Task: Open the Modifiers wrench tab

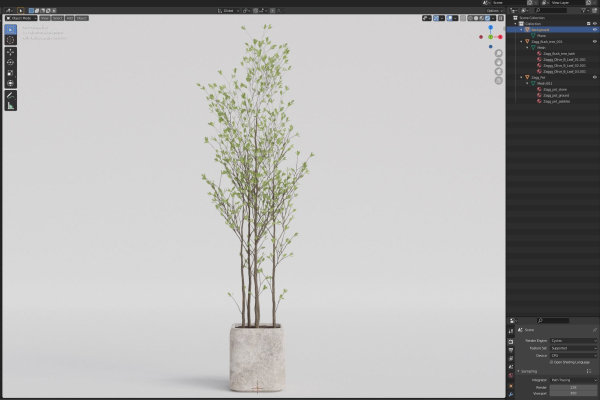Action: pyautogui.click(x=511, y=394)
